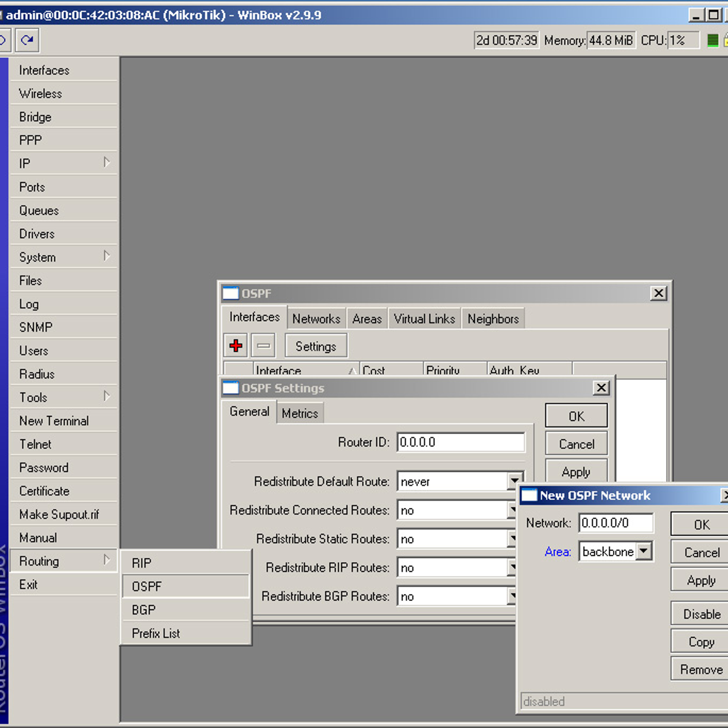Switch to the Metrics tab in OSPF Settings
728x728 pixels.
[300, 413]
